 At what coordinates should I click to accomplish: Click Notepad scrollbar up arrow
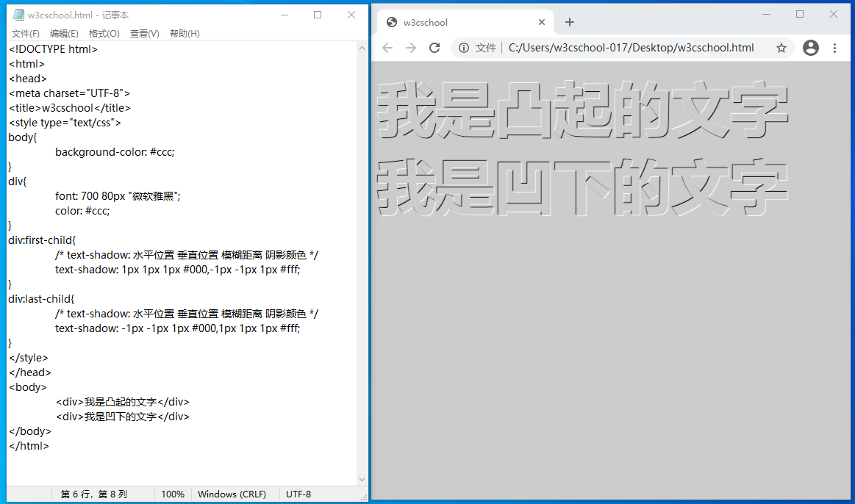click(x=362, y=48)
